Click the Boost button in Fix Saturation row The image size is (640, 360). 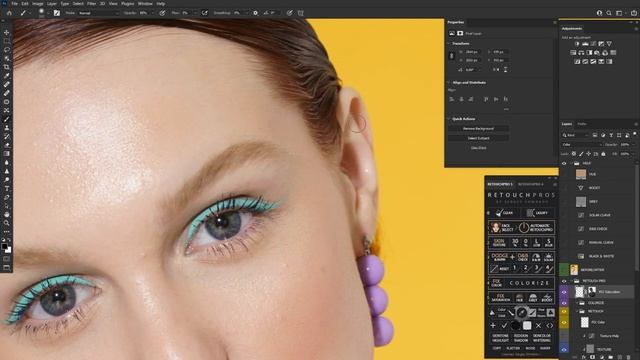click(547, 298)
